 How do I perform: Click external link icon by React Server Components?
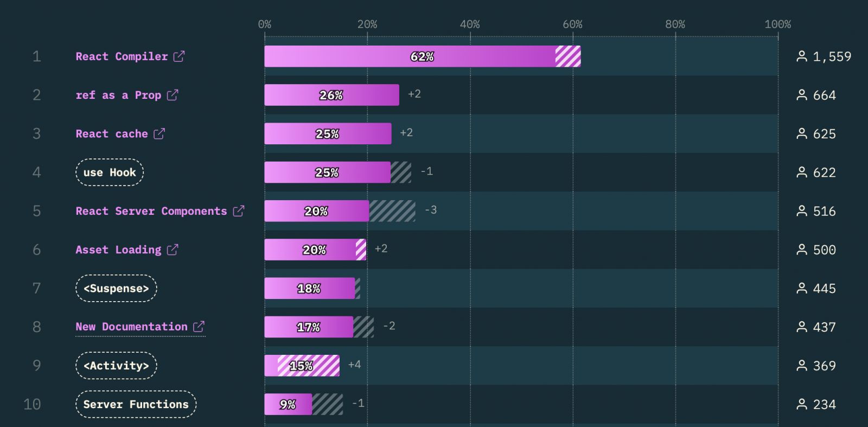[239, 211]
